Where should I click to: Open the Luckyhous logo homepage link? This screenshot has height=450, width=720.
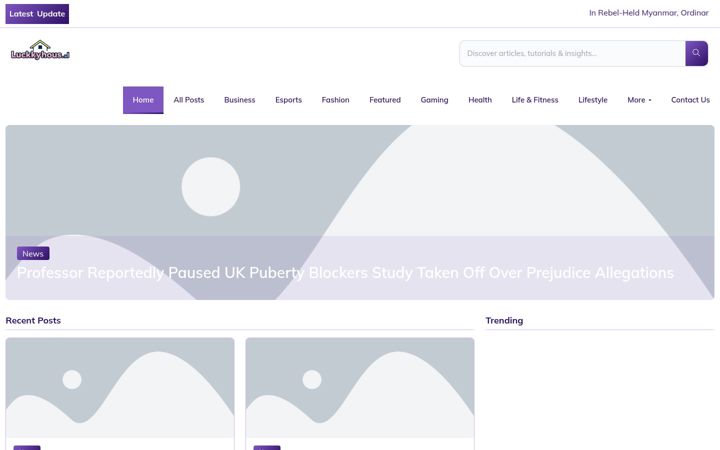[x=40, y=50]
